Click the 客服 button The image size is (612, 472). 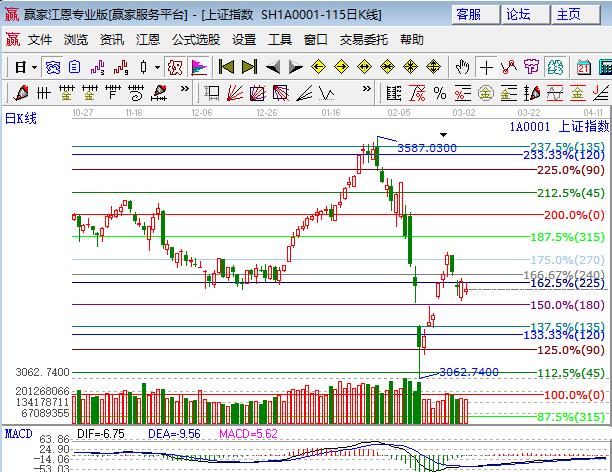click(468, 14)
